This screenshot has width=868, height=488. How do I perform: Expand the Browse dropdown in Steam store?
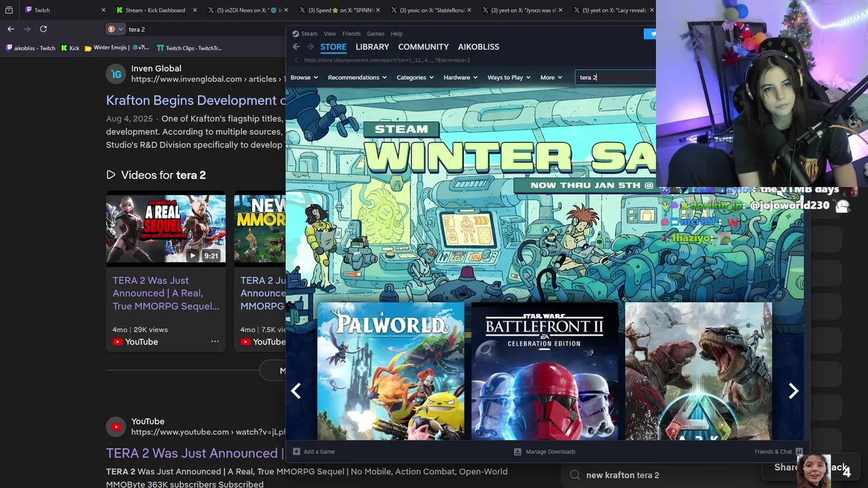[304, 77]
